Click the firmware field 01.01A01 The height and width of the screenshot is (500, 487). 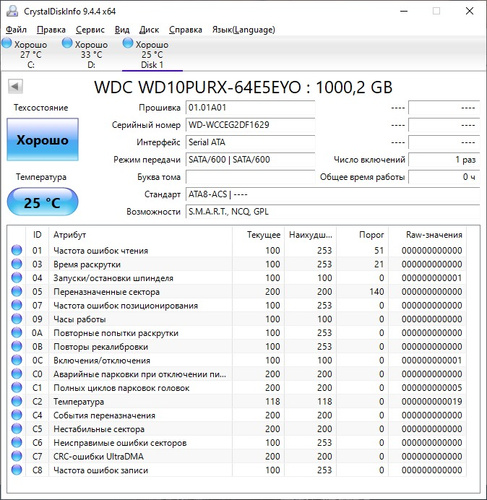coord(250,108)
